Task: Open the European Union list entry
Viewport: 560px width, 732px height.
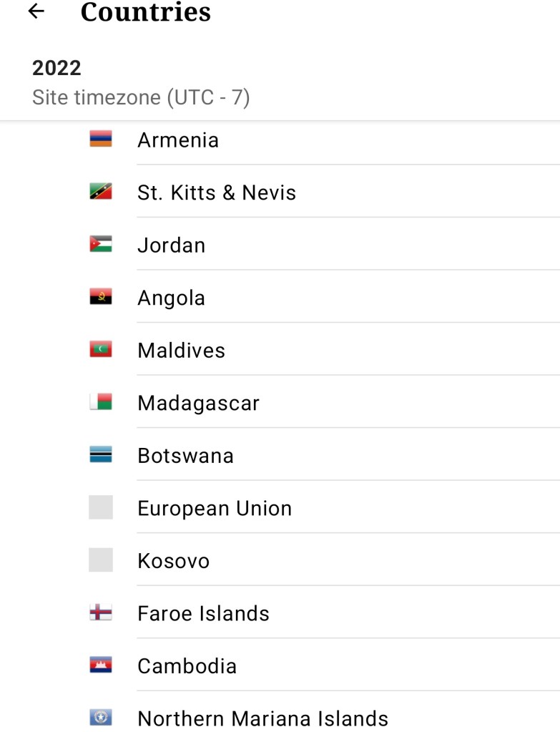Action: (x=215, y=508)
